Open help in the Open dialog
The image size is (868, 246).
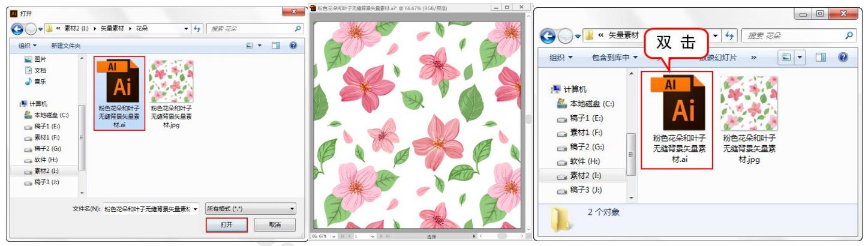(293, 46)
